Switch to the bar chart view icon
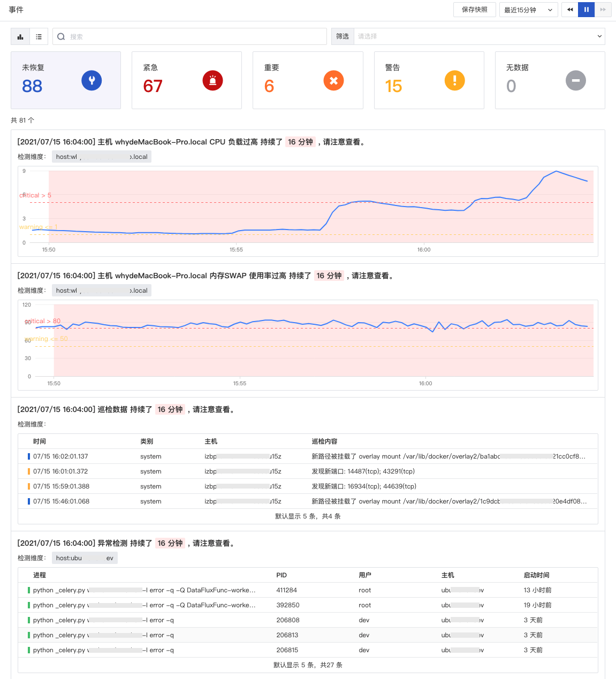The width and height of the screenshot is (616, 679). [20, 36]
